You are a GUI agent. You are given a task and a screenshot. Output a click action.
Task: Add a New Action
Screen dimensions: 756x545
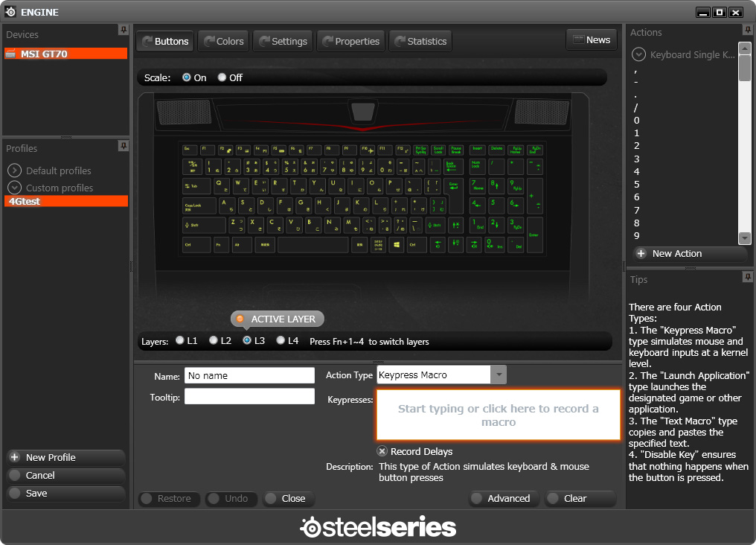[x=690, y=254]
